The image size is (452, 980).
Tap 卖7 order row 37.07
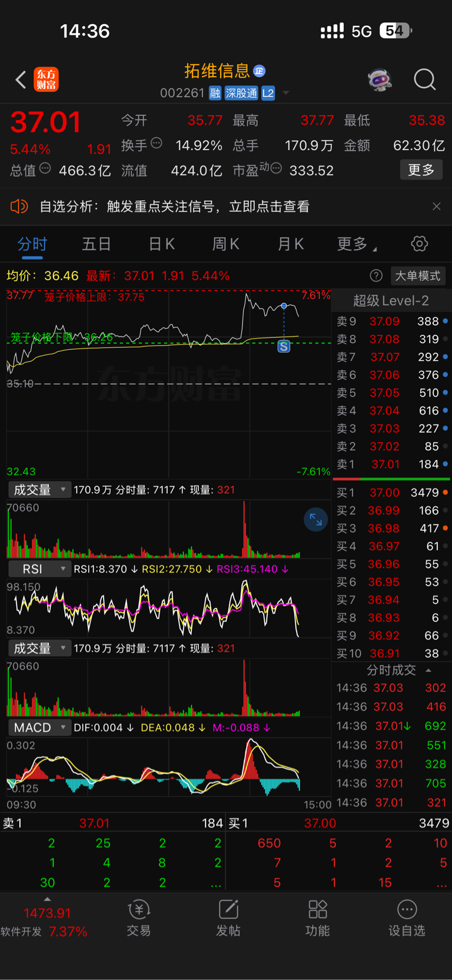391,357
